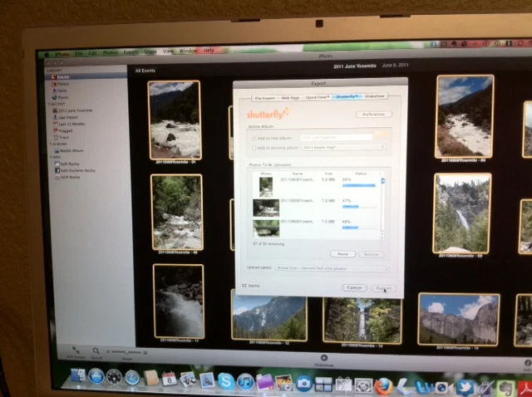
Task: Show Flagged photos from the sidebar
Action: coord(63,131)
